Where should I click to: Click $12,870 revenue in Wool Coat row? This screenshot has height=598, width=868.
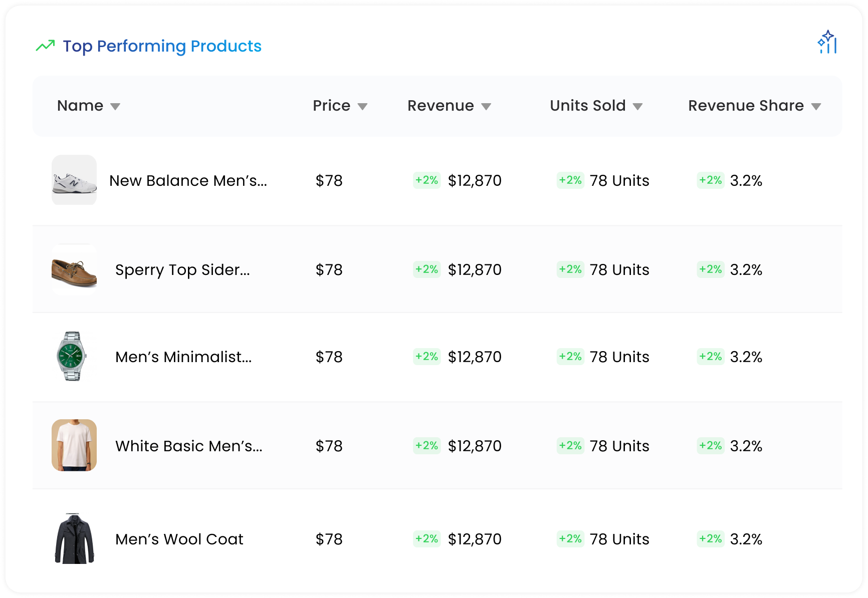pyautogui.click(x=475, y=539)
